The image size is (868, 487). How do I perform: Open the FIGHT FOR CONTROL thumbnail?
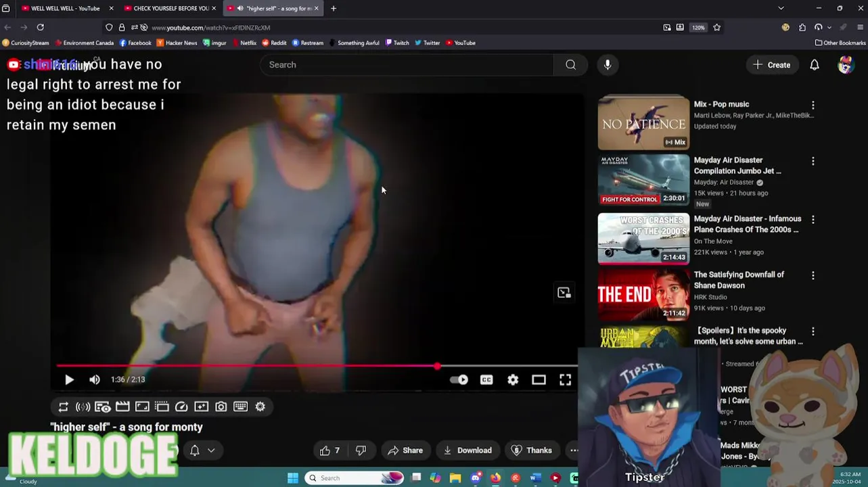point(643,180)
